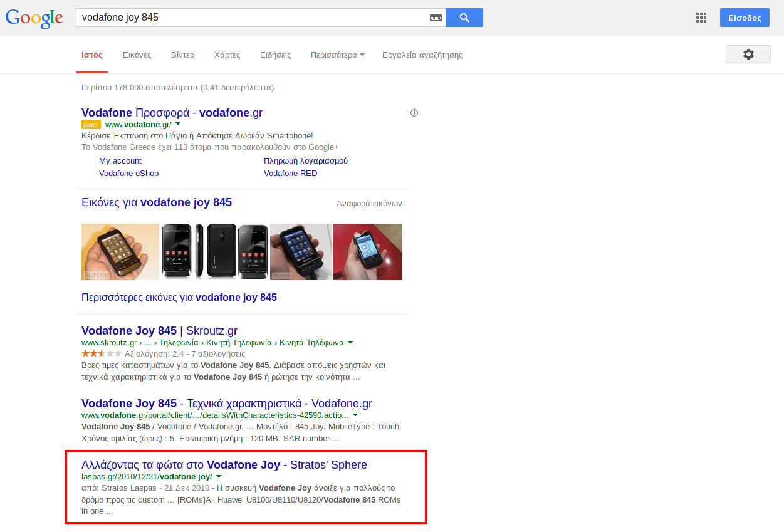Click the Αξιολόγηση: 2,4 - 7 αξιολογήσεις text
This screenshot has height=532, width=784.
tap(185, 354)
